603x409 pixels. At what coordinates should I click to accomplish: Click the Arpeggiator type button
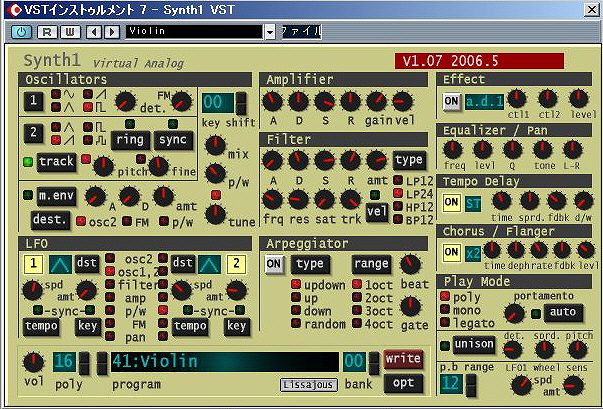pyautogui.click(x=310, y=264)
